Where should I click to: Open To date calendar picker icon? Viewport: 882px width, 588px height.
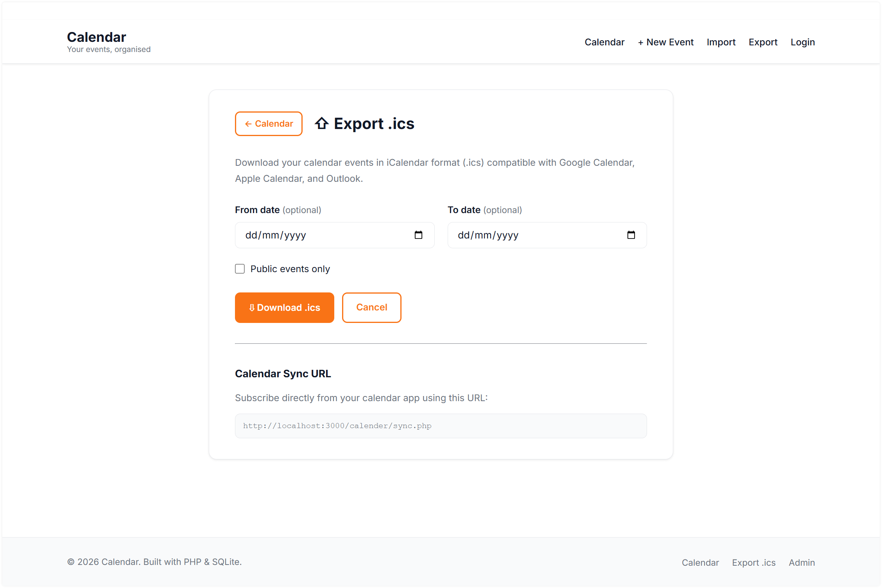631,235
